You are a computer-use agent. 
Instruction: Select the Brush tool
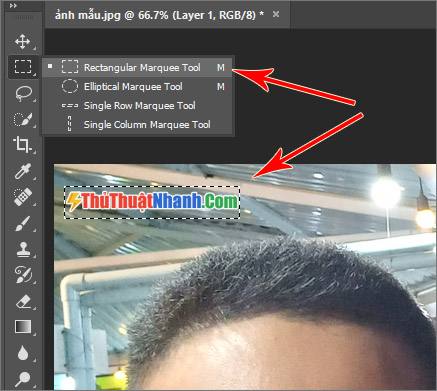point(22,223)
